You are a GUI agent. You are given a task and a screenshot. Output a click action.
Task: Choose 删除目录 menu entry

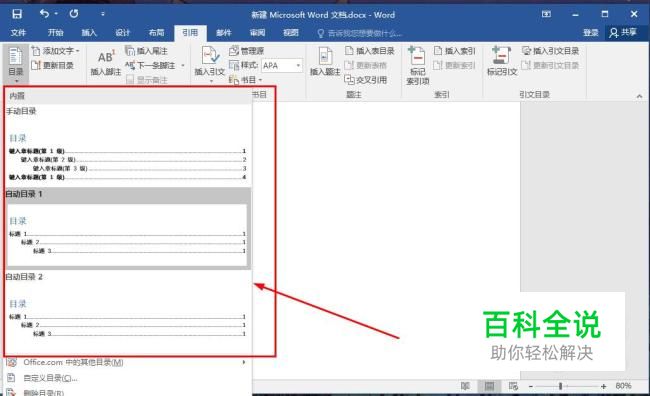coord(127,392)
